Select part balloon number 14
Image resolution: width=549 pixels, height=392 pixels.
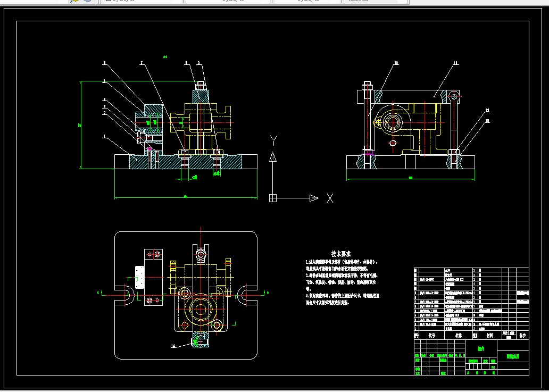(173, 346)
